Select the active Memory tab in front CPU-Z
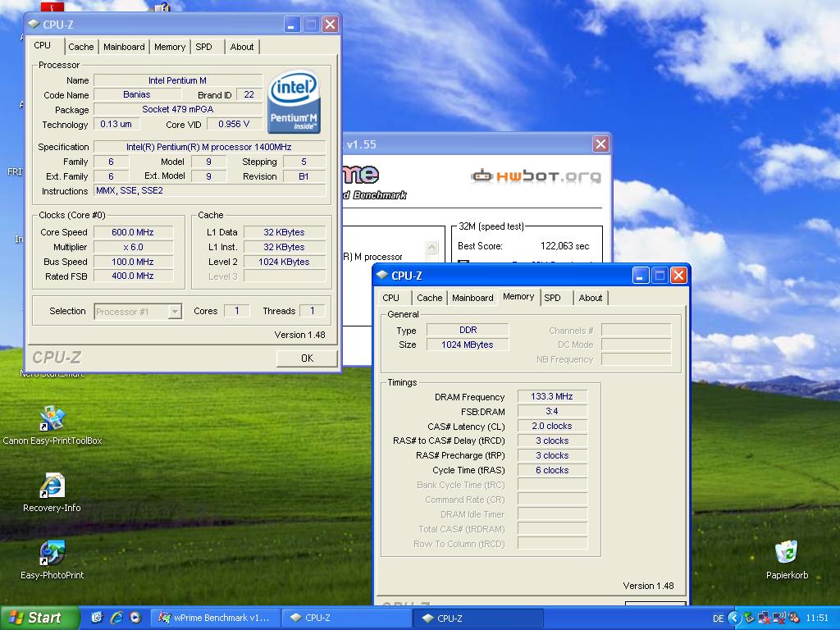The height and width of the screenshot is (630, 840). [x=518, y=296]
